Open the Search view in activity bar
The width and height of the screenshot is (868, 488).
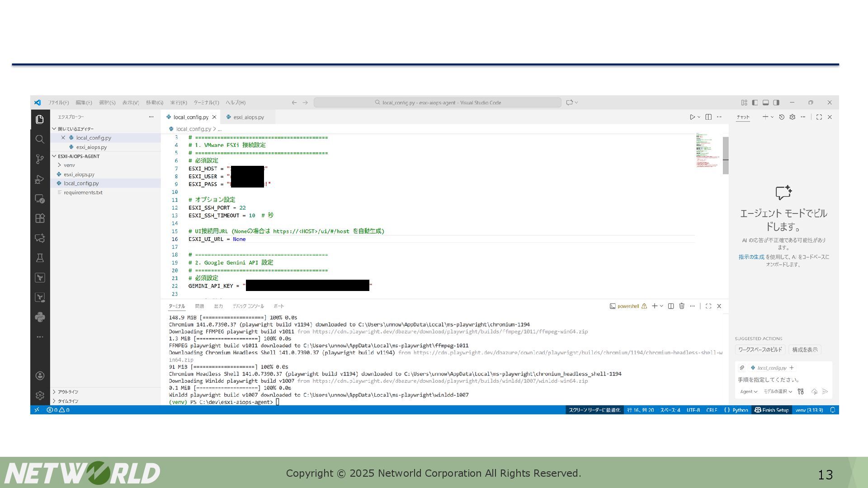[40, 139]
